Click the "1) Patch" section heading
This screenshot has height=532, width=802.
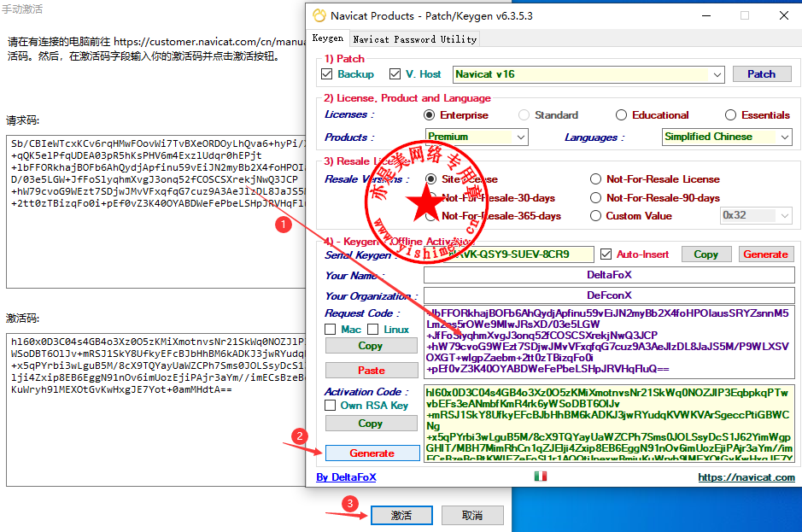[344, 59]
